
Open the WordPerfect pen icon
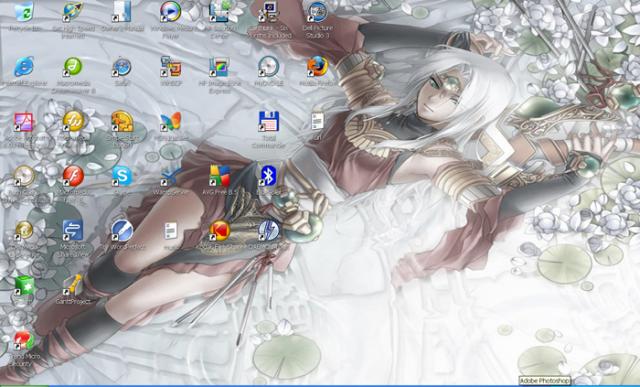pyautogui.click(x=122, y=231)
